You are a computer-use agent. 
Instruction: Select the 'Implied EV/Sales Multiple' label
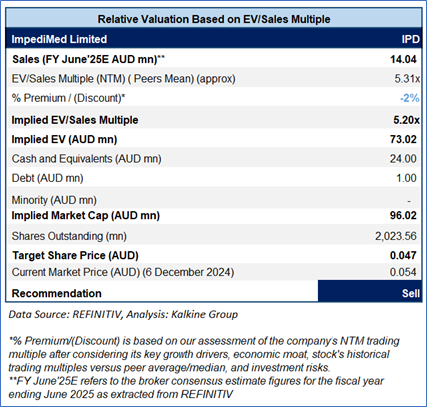(75, 120)
